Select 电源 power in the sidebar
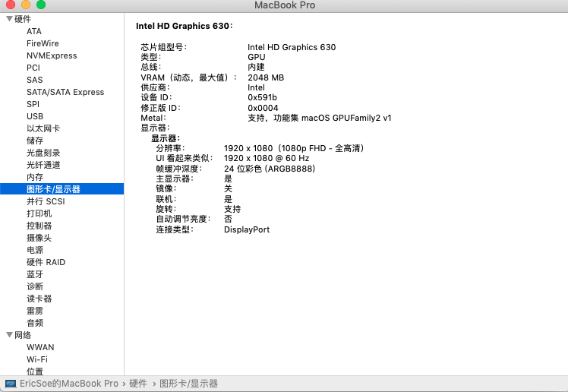 (35, 250)
